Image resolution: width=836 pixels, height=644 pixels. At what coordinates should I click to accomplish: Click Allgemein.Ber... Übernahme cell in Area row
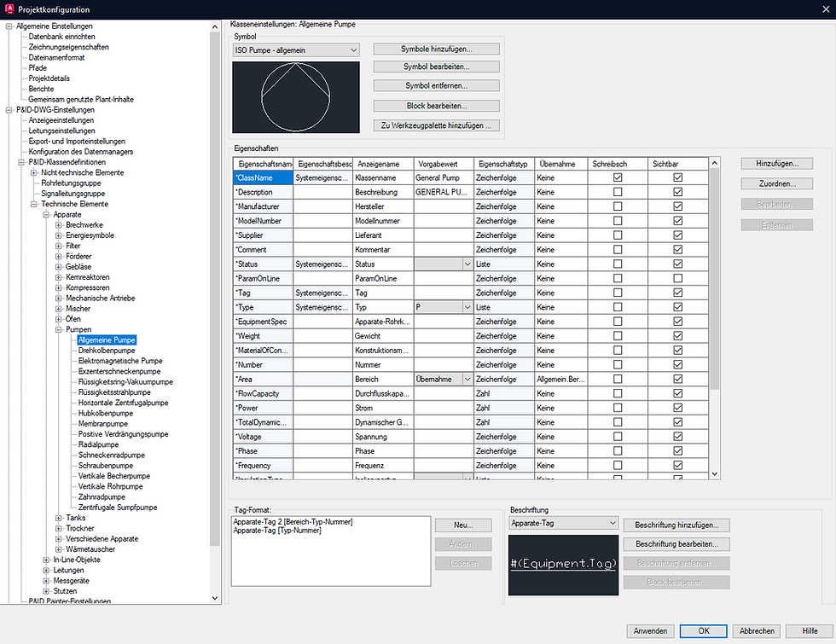coord(560,379)
